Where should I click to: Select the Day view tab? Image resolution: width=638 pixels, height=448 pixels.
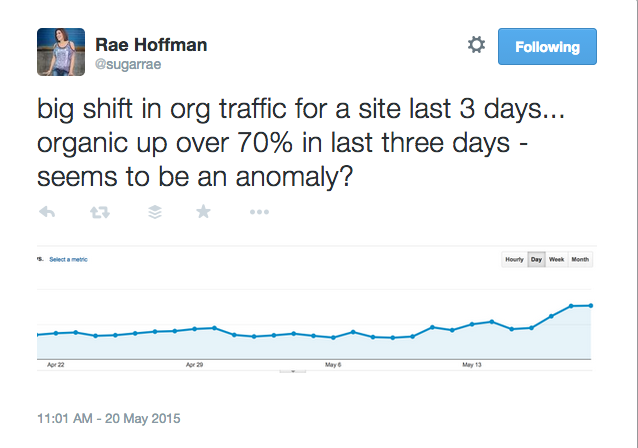(536, 259)
